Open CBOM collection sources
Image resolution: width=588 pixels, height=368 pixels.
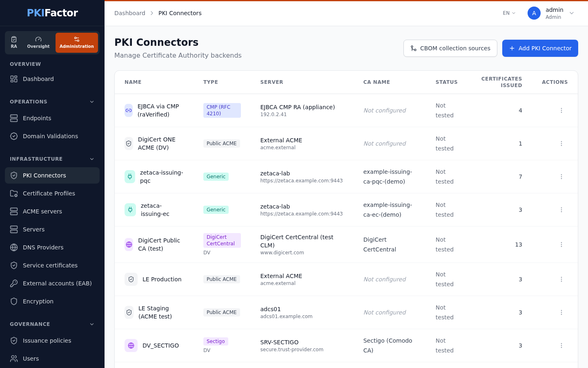pos(450,48)
